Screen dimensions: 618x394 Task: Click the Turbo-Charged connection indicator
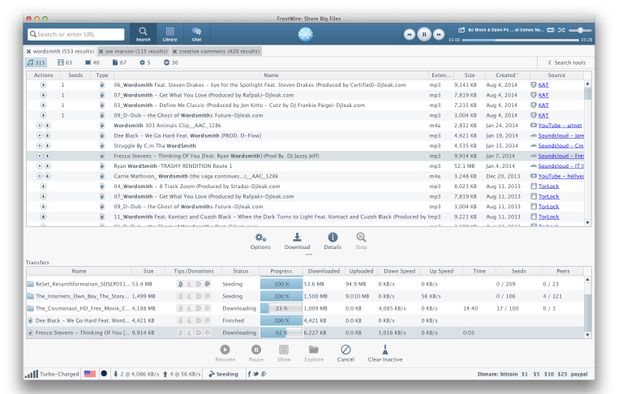(x=52, y=374)
